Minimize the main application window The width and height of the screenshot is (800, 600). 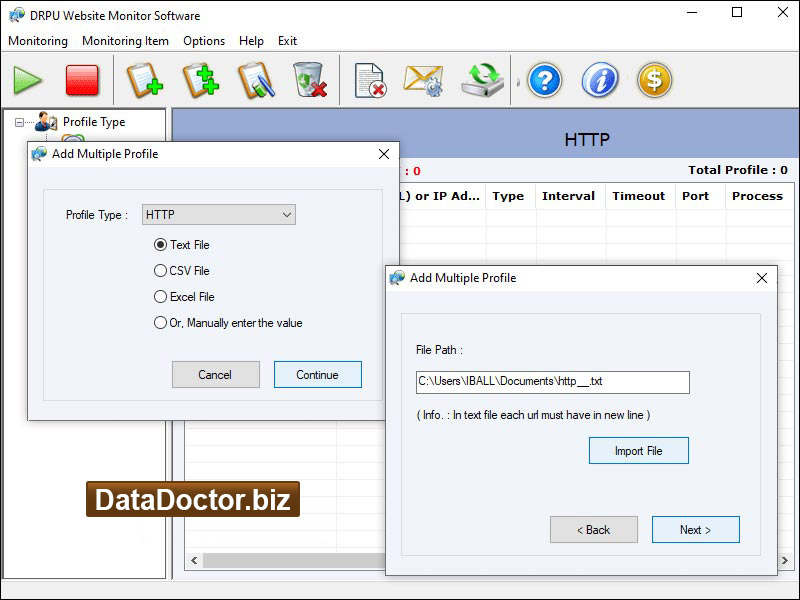click(692, 12)
